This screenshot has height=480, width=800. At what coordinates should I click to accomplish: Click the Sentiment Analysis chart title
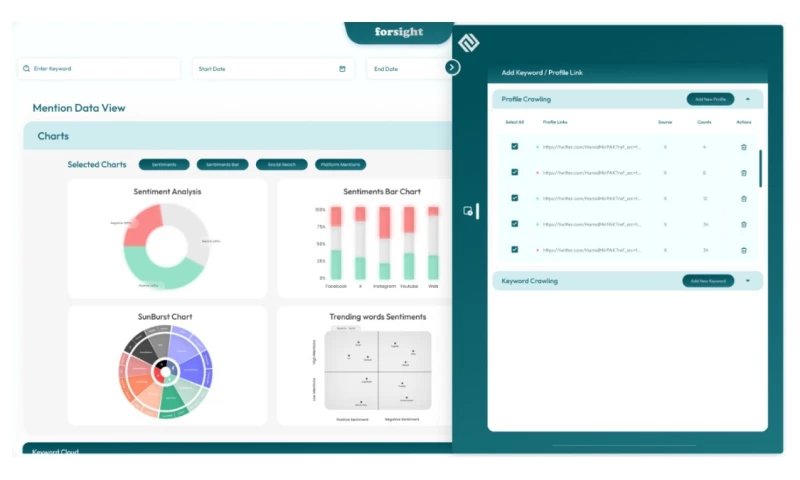click(x=167, y=192)
